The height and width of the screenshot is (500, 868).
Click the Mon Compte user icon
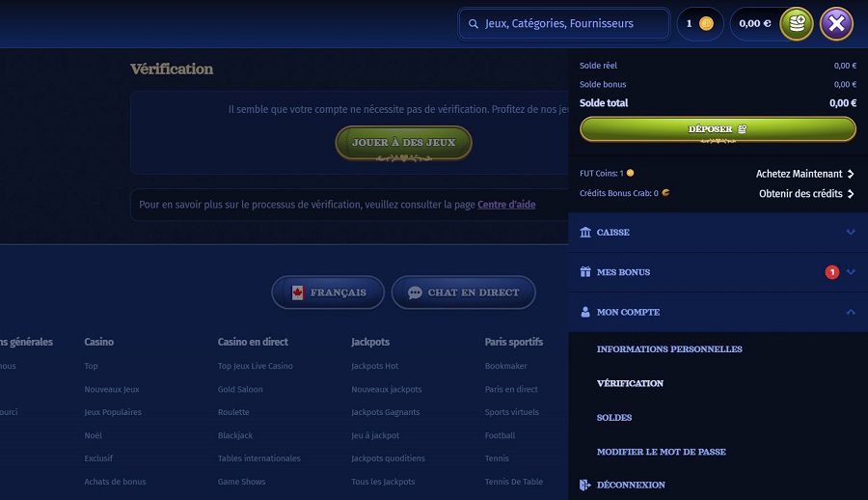pyautogui.click(x=585, y=312)
